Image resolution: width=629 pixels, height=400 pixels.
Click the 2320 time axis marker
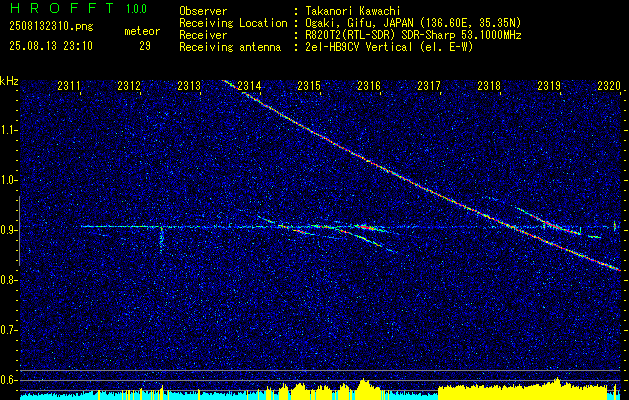(609, 86)
